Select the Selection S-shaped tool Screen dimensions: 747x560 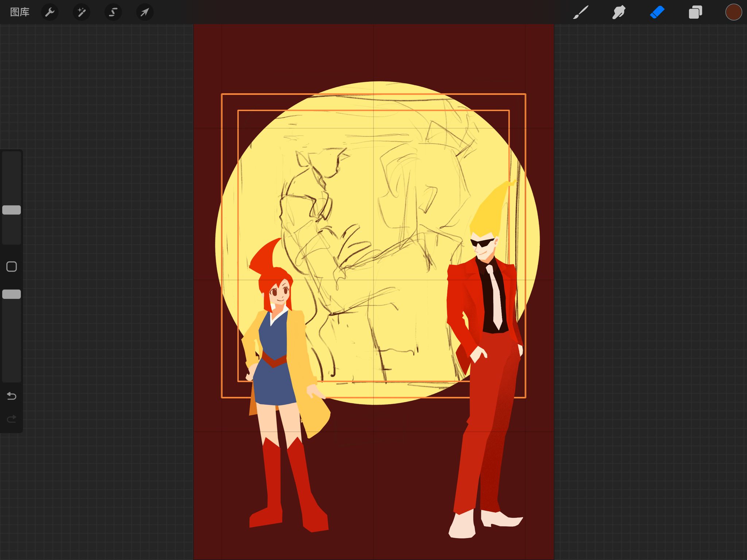[113, 12]
